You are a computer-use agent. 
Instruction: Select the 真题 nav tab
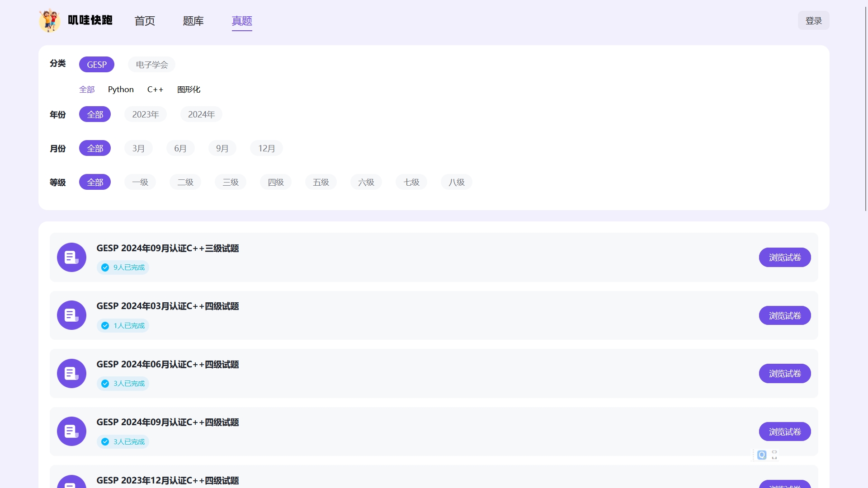(x=242, y=21)
